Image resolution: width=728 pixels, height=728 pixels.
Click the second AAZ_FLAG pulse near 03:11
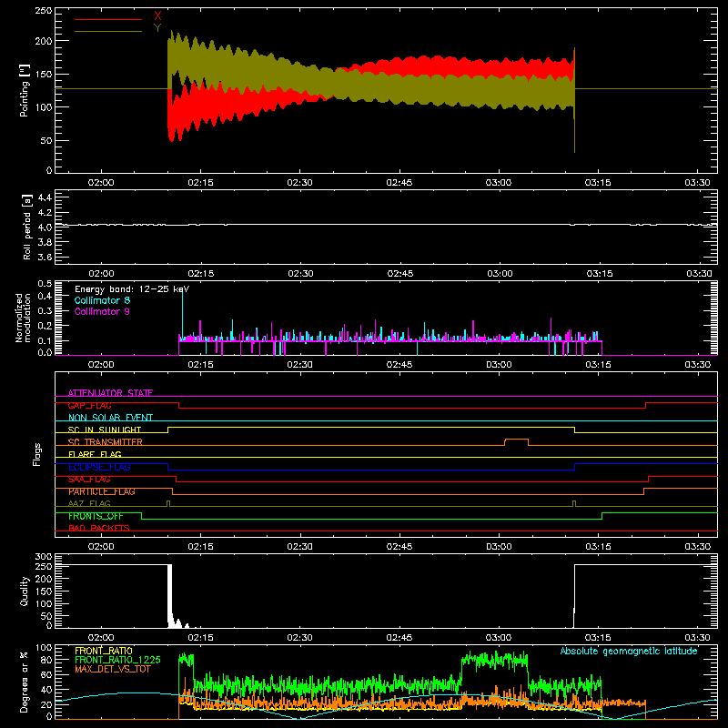pos(574,503)
